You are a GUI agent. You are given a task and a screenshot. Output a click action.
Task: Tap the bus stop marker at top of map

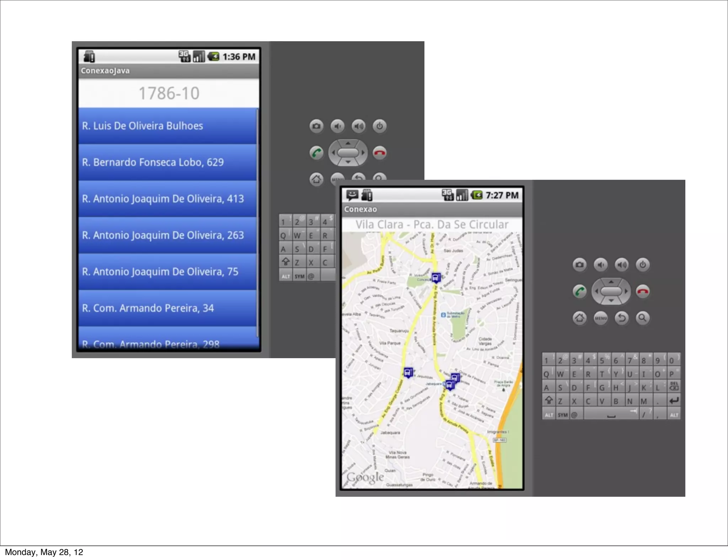[436, 277]
